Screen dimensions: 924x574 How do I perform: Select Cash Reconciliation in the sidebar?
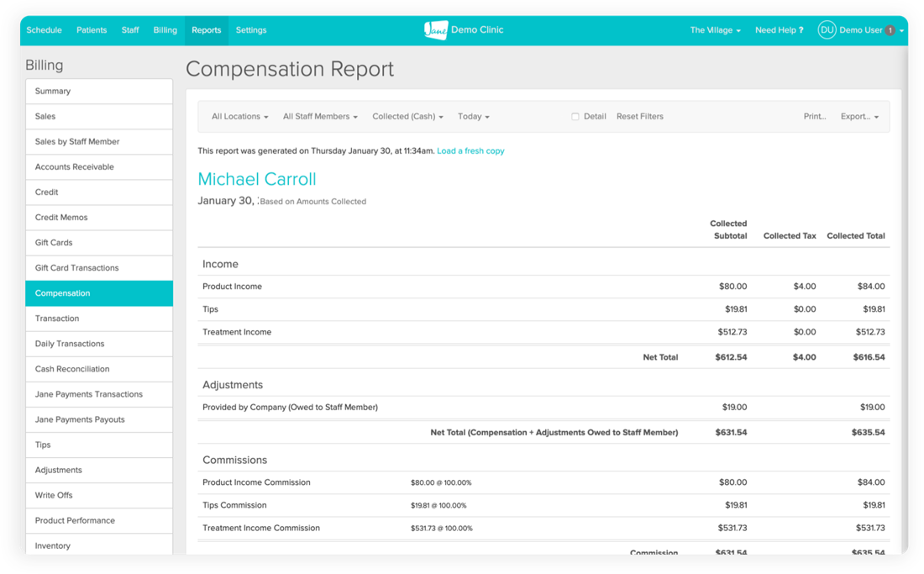[x=72, y=369]
